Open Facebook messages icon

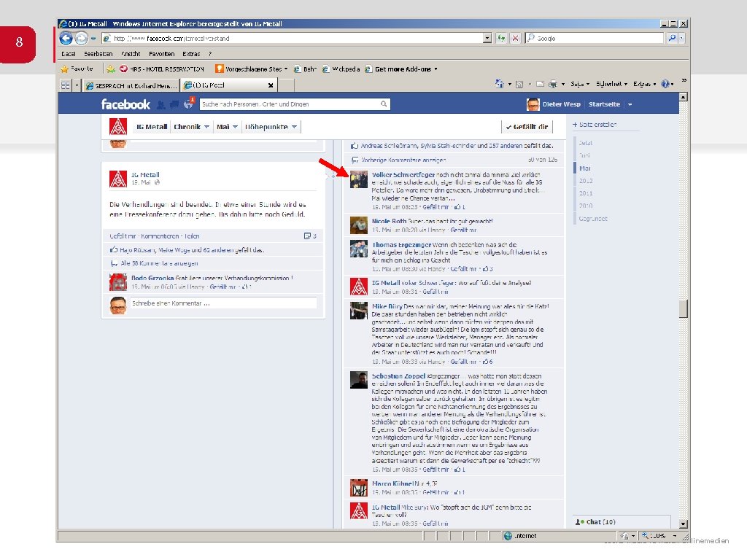click(x=174, y=104)
